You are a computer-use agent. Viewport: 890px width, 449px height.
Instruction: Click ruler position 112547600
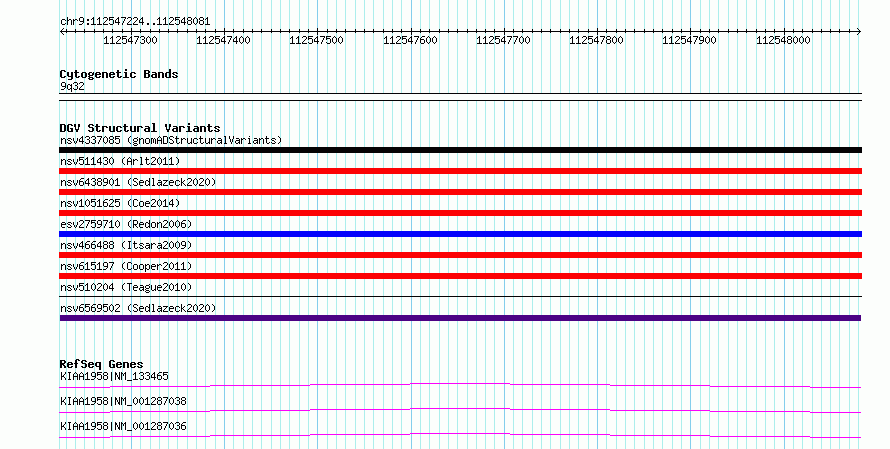pyautogui.click(x=410, y=40)
